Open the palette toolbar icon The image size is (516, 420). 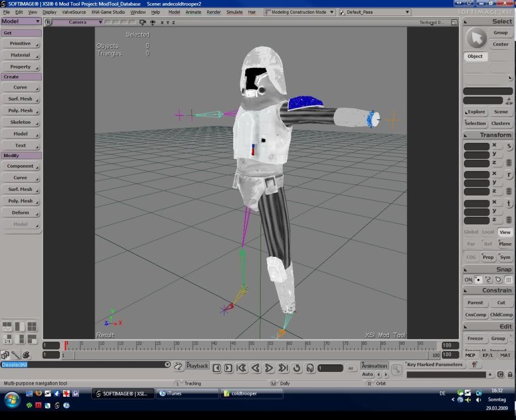26,355
